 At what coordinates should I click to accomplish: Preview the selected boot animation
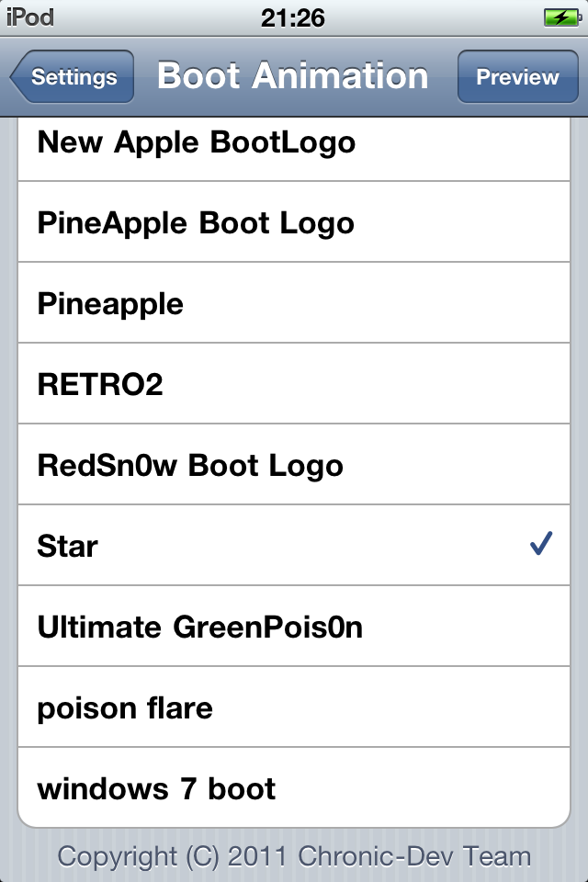point(517,77)
